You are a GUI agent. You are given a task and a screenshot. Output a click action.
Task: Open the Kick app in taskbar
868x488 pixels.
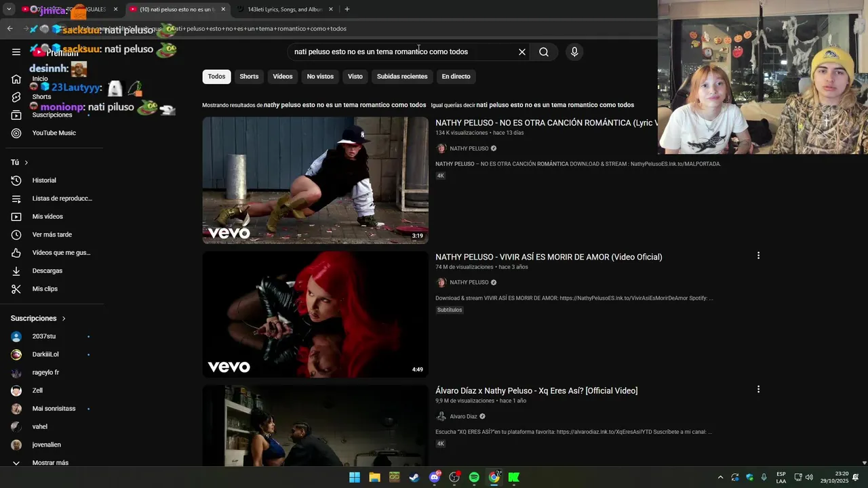514,477
